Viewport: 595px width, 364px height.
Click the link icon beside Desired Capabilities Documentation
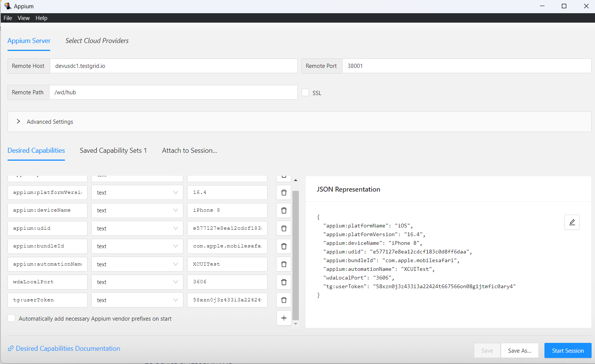pyautogui.click(x=11, y=349)
